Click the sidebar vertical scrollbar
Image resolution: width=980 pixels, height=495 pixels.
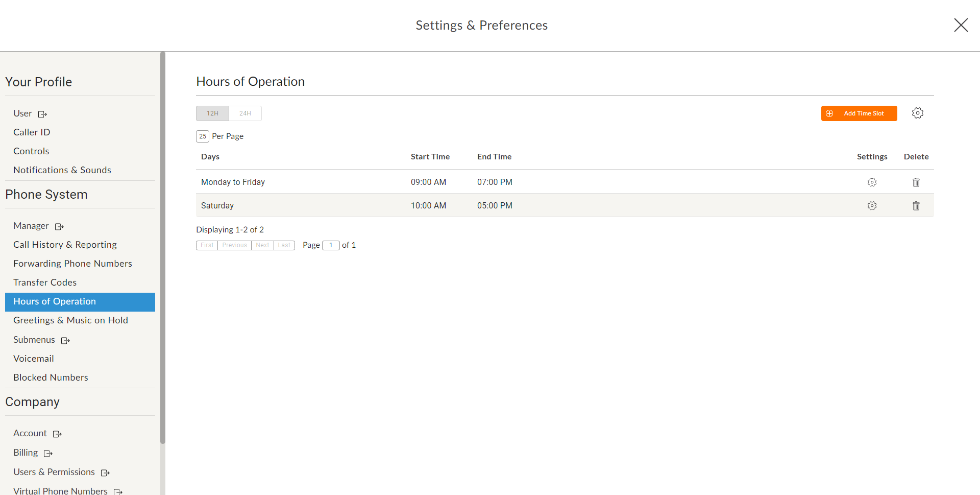click(163, 248)
